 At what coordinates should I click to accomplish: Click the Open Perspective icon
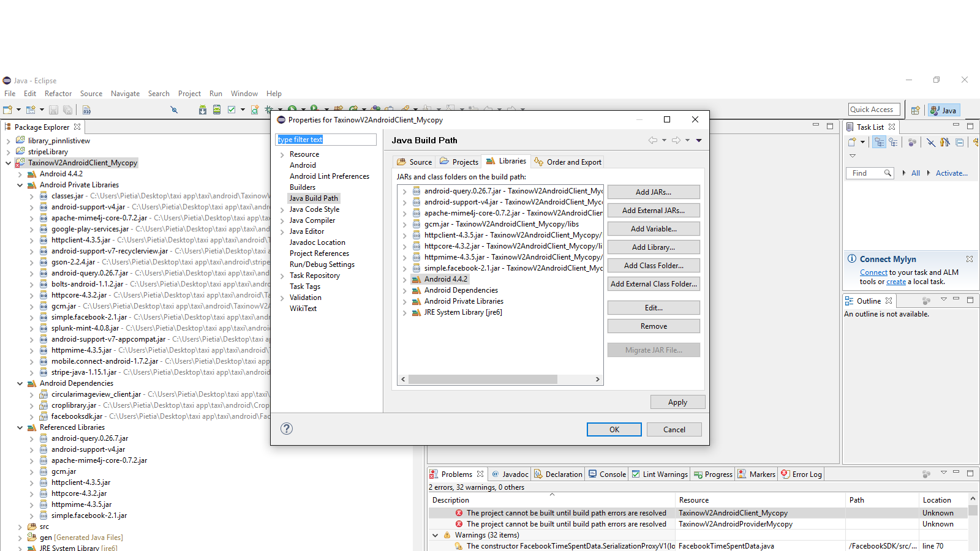click(x=915, y=110)
